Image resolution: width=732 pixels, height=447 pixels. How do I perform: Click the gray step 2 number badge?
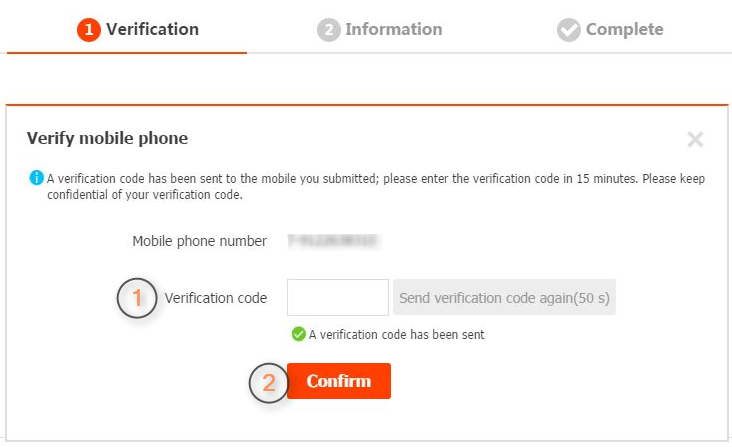(329, 30)
